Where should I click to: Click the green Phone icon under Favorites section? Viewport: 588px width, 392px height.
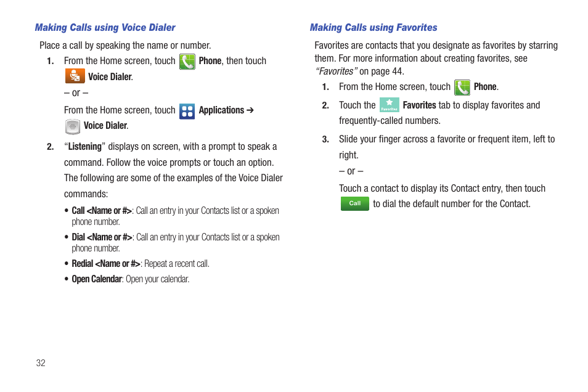click(462, 88)
